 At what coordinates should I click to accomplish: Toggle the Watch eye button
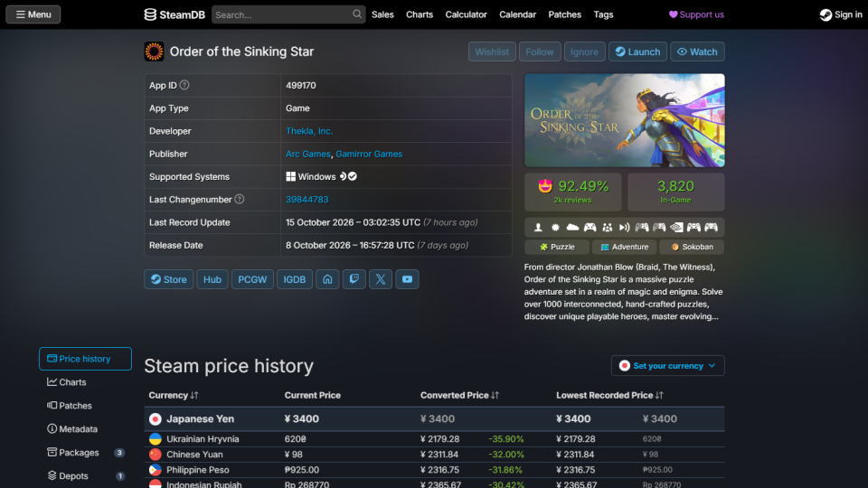pyautogui.click(x=697, y=52)
